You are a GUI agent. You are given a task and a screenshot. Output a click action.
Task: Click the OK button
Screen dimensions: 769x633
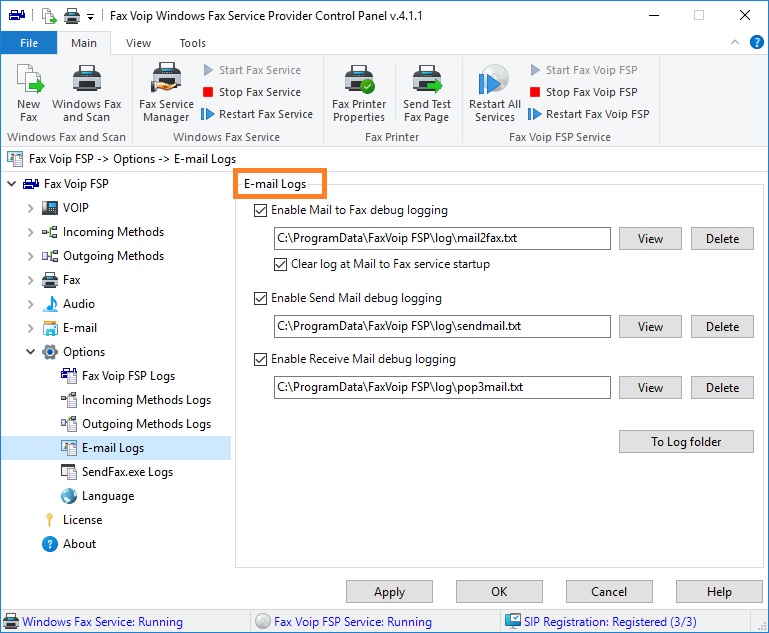499,592
